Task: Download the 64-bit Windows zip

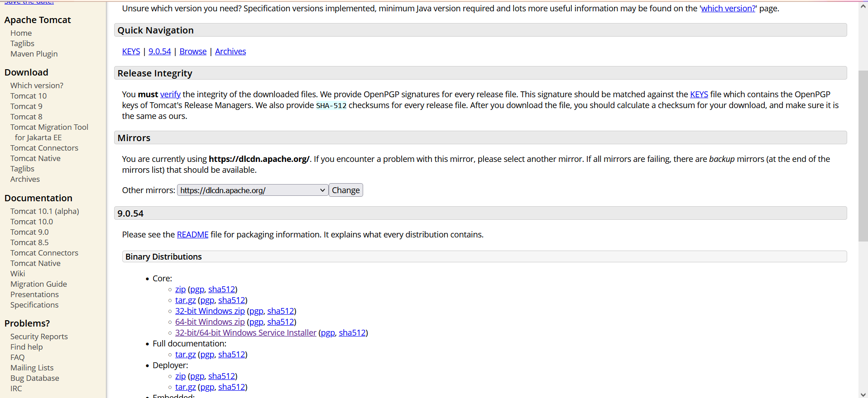Action: point(210,322)
